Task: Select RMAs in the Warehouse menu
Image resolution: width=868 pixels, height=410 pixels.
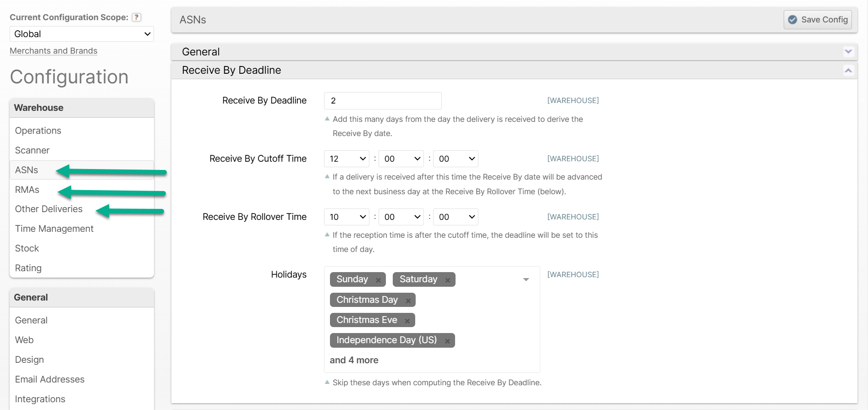Action: (27, 190)
